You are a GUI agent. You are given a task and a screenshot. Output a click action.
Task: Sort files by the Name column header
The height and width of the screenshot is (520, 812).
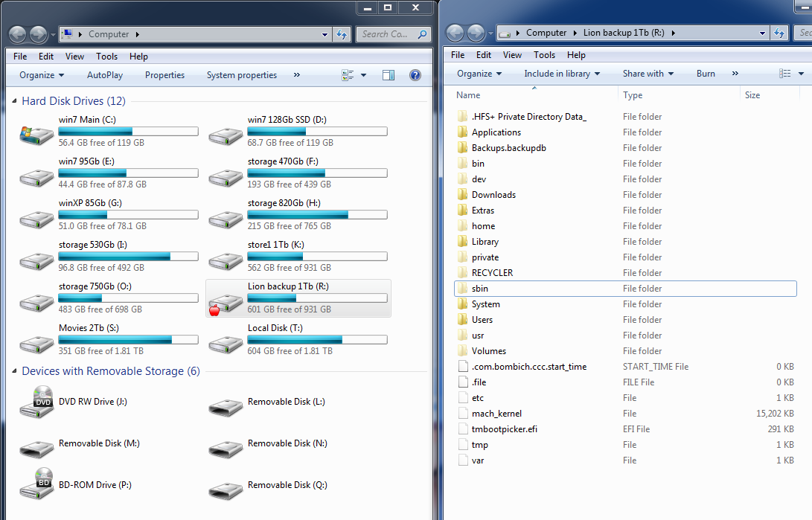534,95
